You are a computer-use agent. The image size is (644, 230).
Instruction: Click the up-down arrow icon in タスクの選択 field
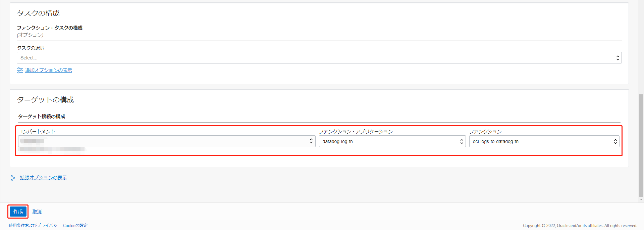[x=618, y=58]
